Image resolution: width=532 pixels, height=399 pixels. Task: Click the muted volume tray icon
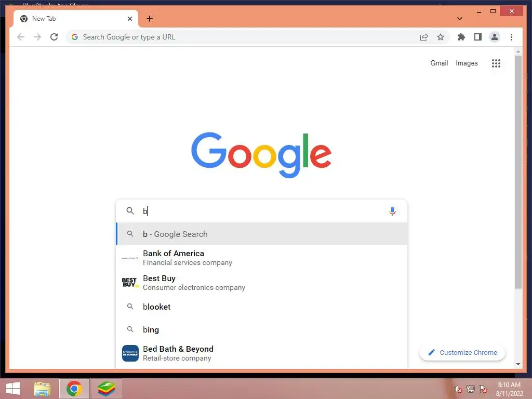[458, 389]
